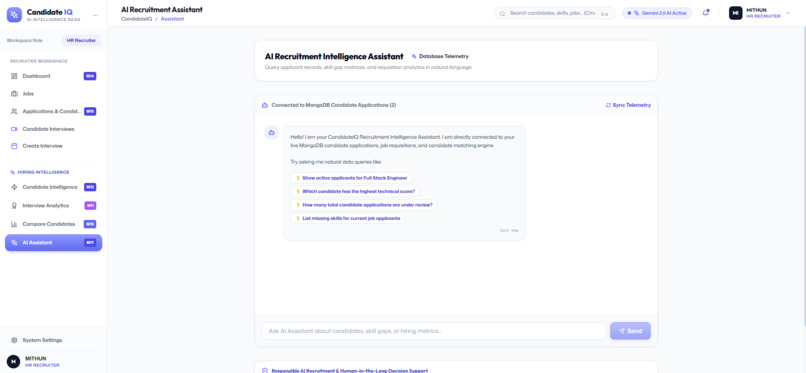Choose 'How many total candidate applications are under review?'
Image resolution: width=806 pixels, height=373 pixels.
point(364,204)
